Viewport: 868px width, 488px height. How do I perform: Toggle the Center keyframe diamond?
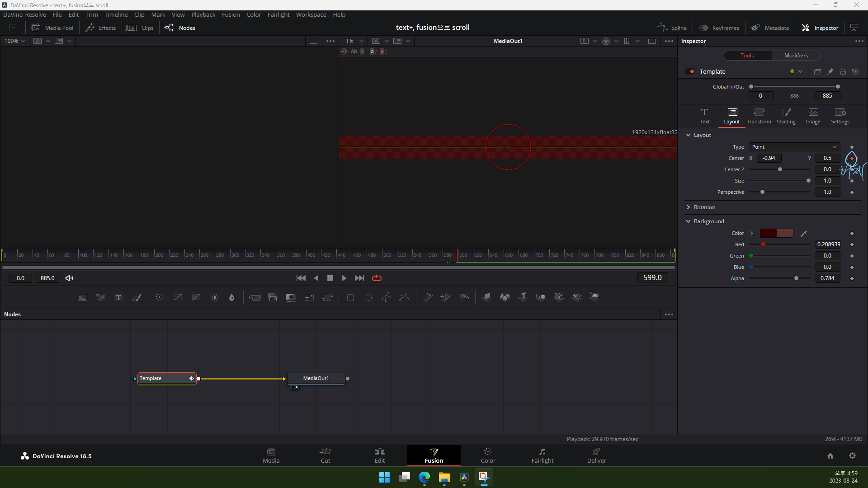(x=852, y=159)
